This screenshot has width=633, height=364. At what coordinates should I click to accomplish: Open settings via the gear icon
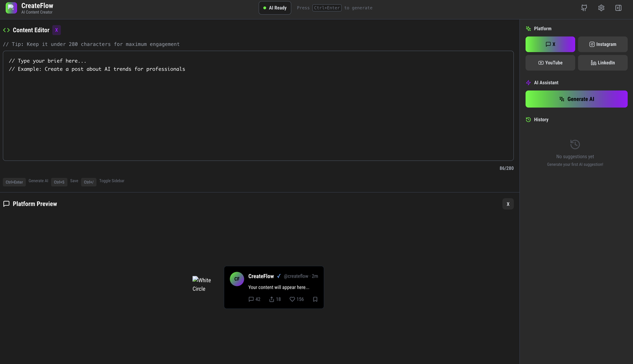[601, 8]
